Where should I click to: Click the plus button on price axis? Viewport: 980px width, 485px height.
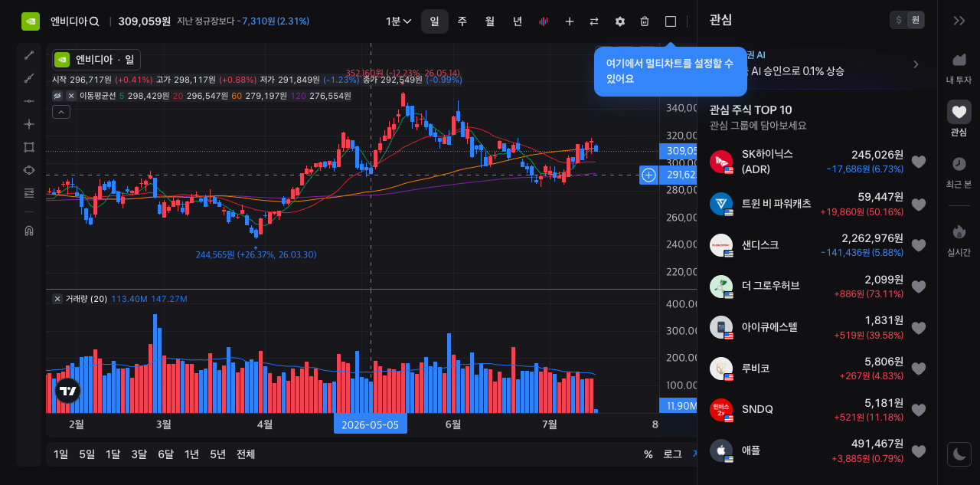pyautogui.click(x=648, y=175)
